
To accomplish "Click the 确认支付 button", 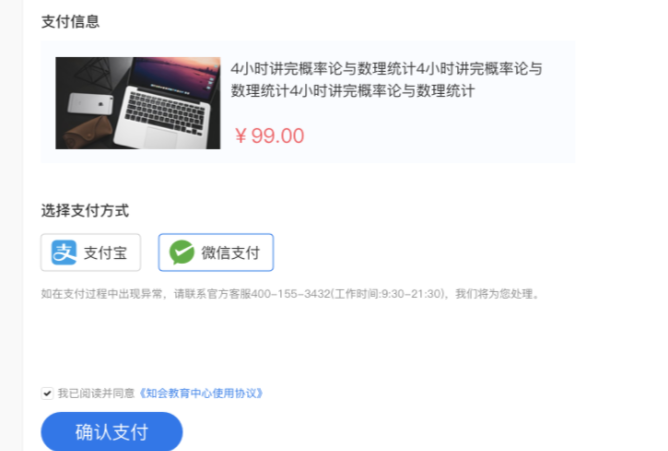I will click(112, 432).
